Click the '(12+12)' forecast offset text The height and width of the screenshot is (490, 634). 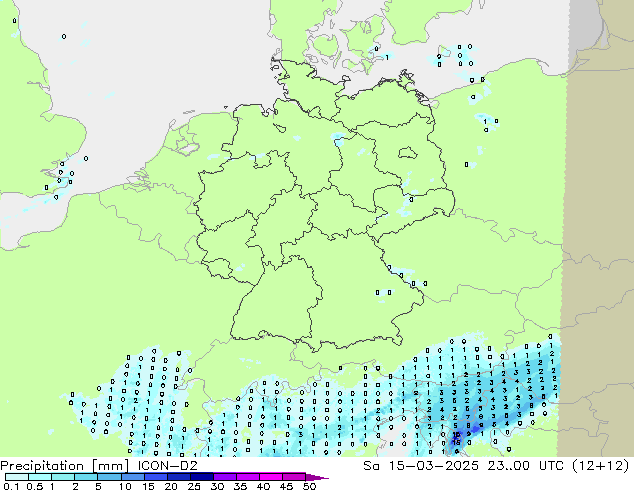601,466
